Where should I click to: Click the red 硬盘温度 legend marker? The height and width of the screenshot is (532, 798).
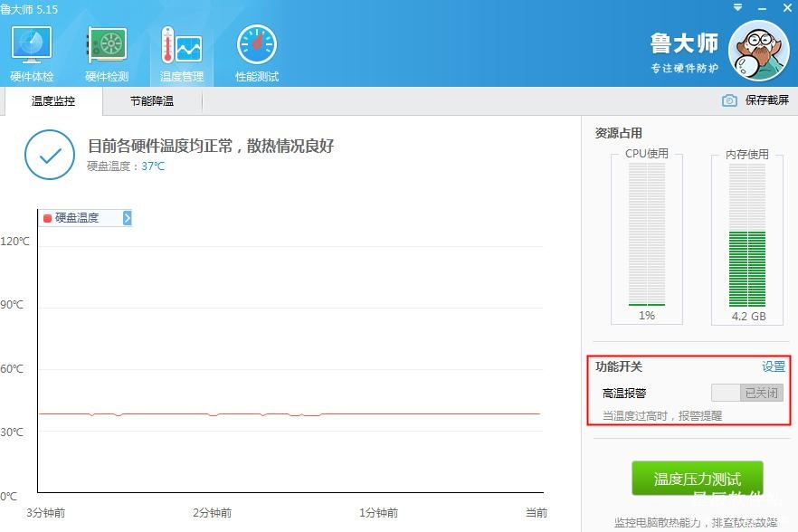coord(47,218)
